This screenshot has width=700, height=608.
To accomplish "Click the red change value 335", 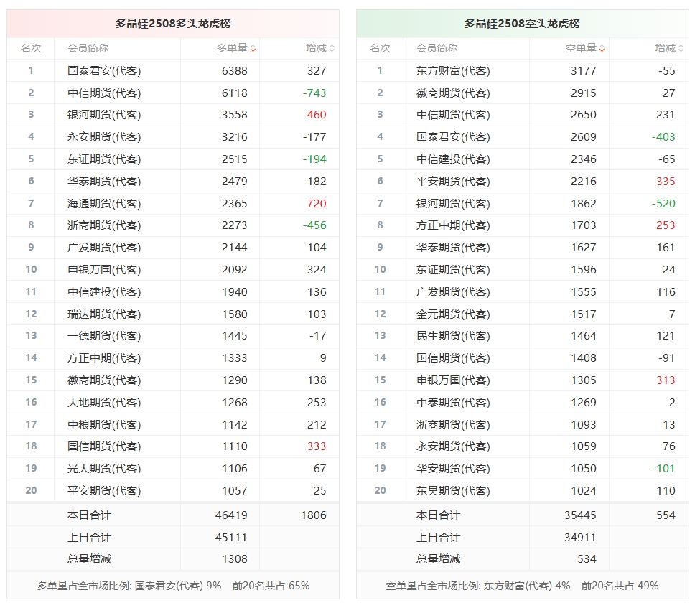I will 666,182.
